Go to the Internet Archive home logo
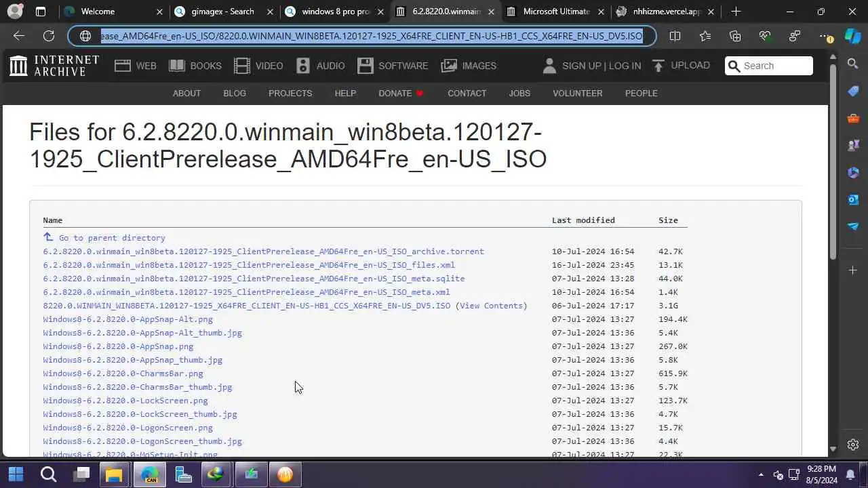The height and width of the screenshot is (488, 868). [54, 66]
